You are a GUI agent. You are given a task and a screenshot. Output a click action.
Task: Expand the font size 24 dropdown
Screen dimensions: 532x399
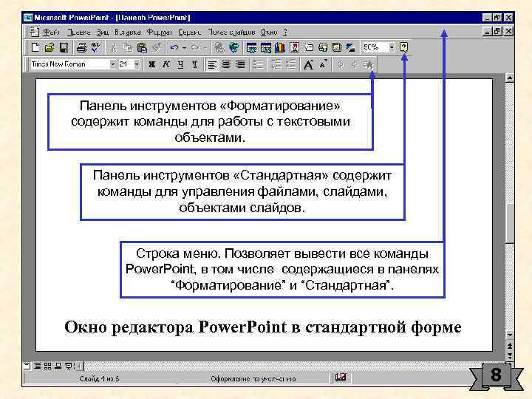[137, 64]
